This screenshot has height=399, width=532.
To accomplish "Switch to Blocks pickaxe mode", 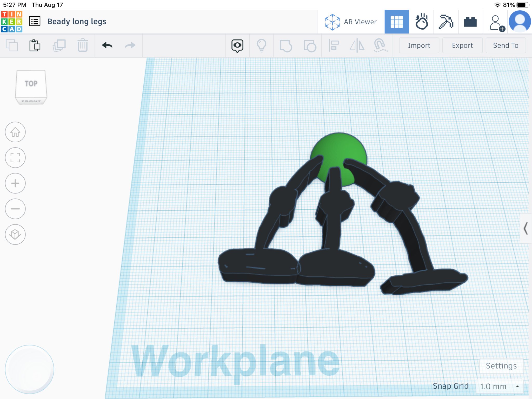I will (x=446, y=22).
